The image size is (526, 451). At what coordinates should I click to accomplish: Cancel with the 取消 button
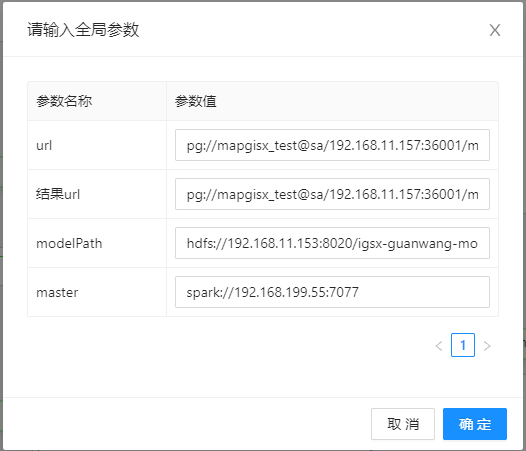pyautogui.click(x=403, y=424)
